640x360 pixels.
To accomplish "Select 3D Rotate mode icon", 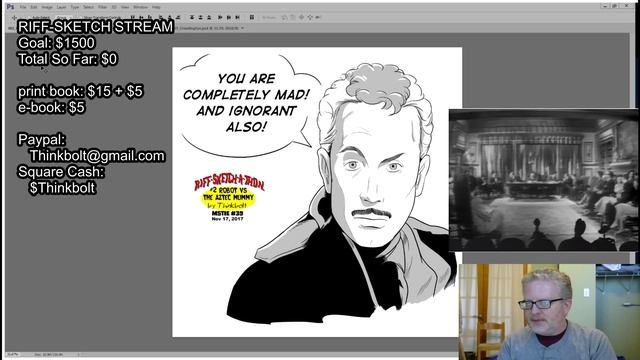I will 284,18.
